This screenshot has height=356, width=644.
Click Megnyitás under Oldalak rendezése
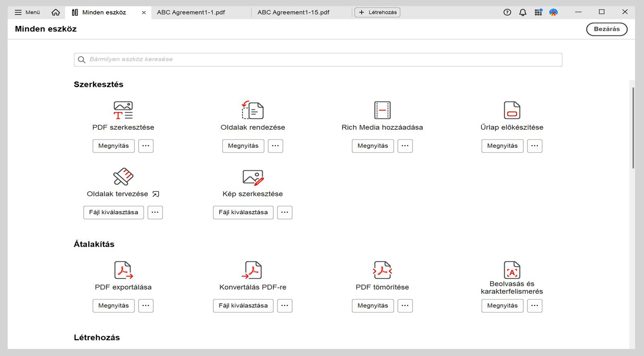tap(243, 146)
